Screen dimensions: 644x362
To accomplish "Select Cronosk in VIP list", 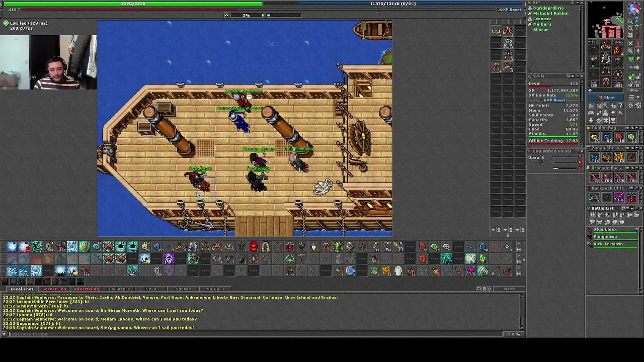I will point(542,19).
